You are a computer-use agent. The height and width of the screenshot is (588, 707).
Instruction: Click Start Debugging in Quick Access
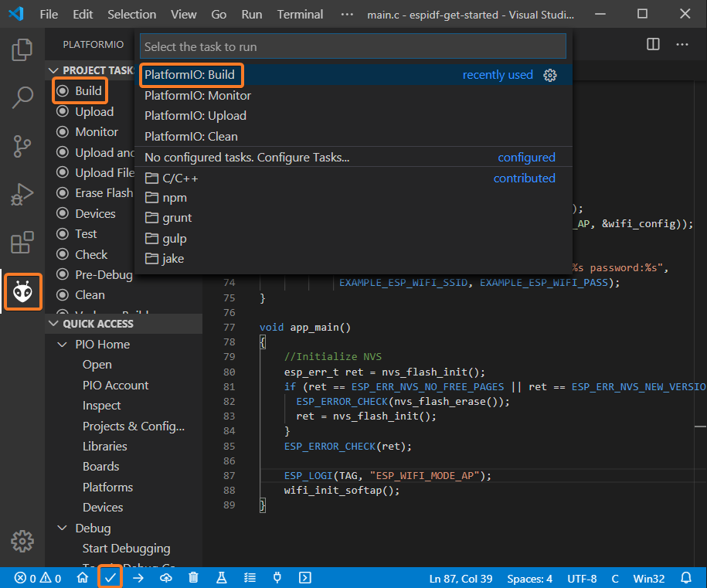pos(126,549)
